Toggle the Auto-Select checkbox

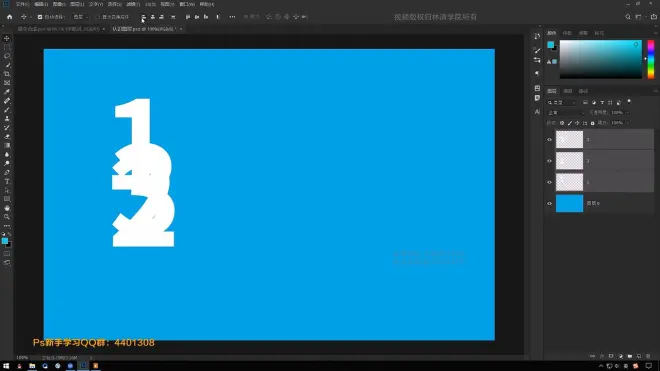coord(40,17)
